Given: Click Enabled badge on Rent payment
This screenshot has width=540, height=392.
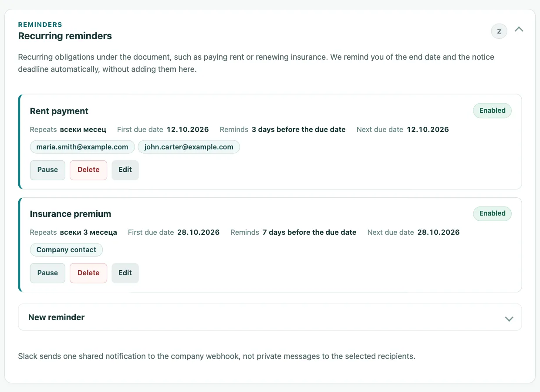Looking at the screenshot, I should (492, 111).
